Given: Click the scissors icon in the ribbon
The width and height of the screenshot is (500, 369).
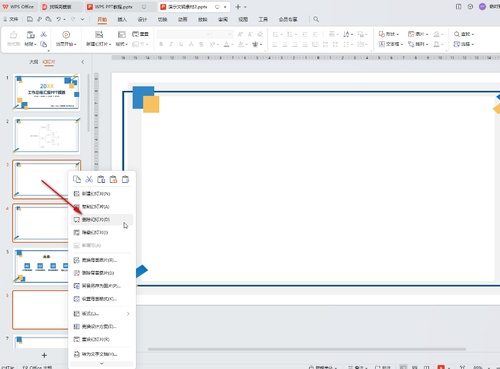Looking at the screenshot, I should 43,34.
